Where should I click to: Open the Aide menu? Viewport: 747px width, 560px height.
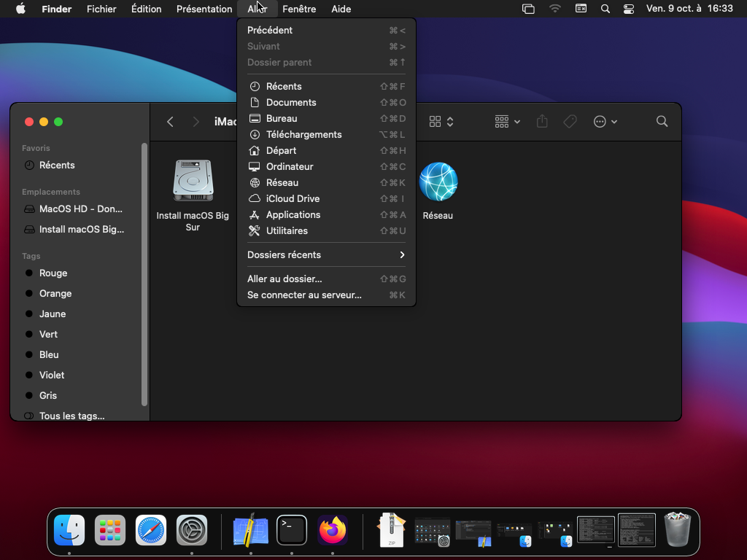point(341,9)
